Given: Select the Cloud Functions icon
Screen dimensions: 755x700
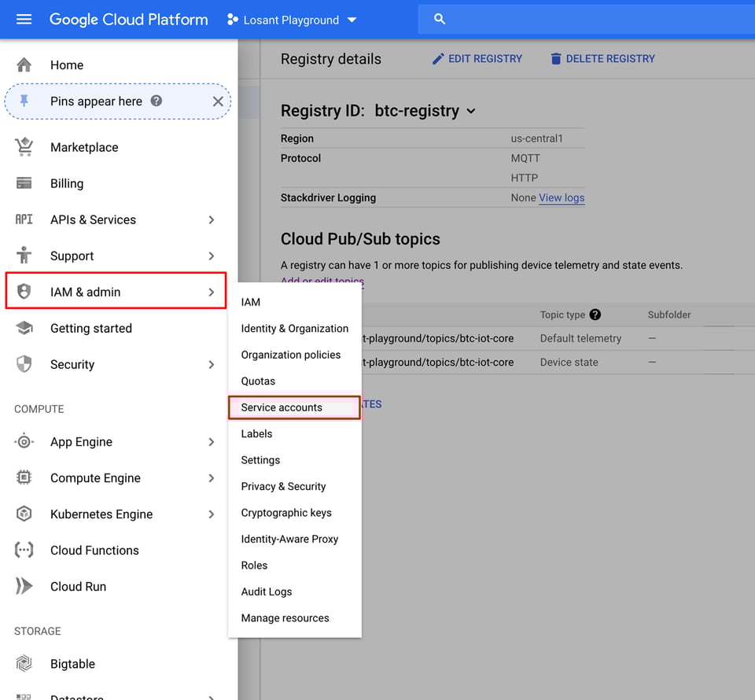Looking at the screenshot, I should (x=24, y=550).
